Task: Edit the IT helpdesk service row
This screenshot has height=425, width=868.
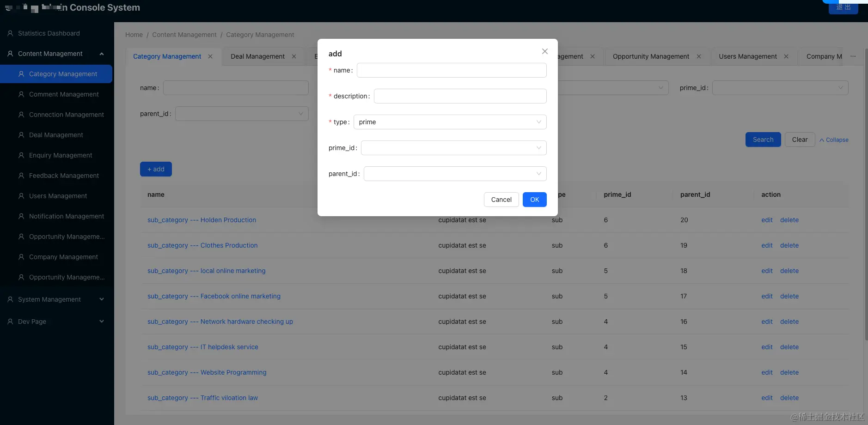Action: click(x=767, y=347)
